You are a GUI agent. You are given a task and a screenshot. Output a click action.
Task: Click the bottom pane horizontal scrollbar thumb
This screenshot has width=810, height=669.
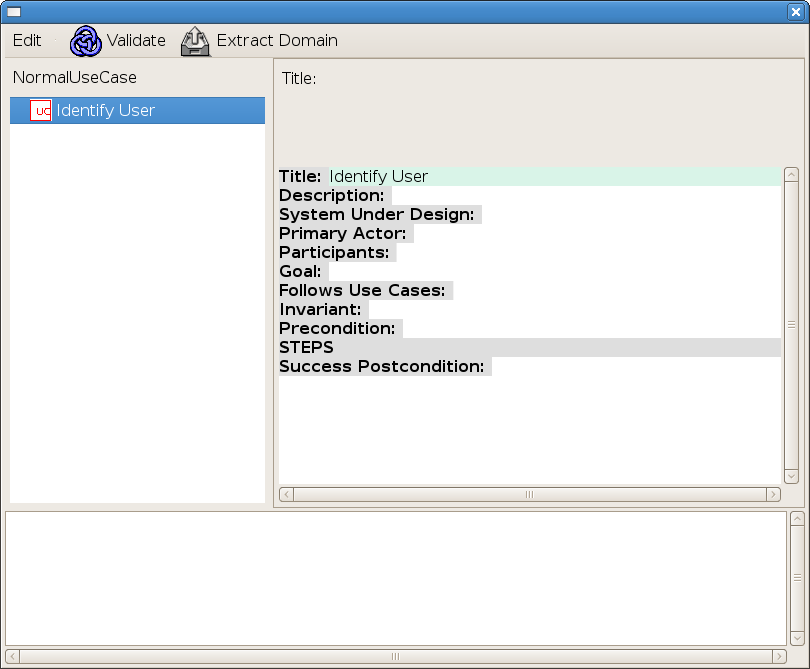(x=396, y=657)
